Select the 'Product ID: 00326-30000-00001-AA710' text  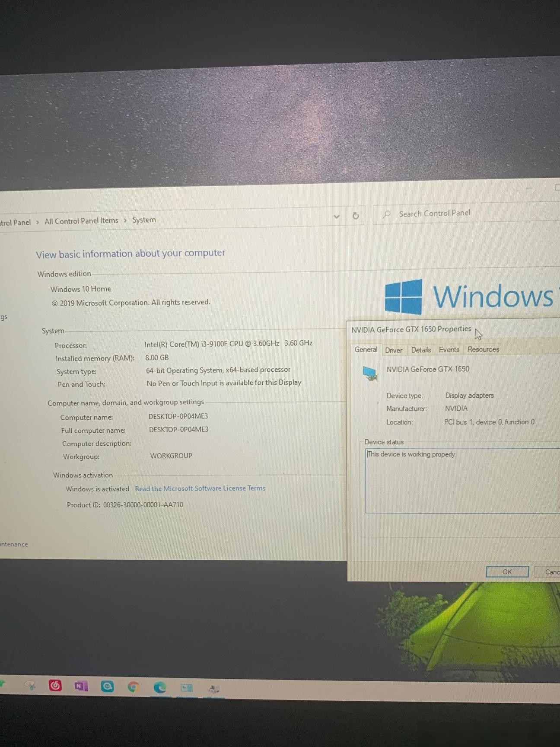125,504
